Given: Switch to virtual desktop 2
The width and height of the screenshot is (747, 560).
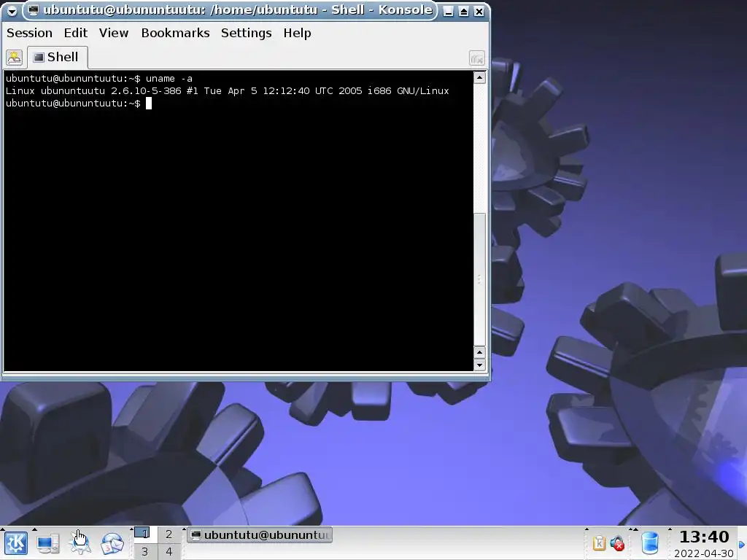Looking at the screenshot, I should pyautogui.click(x=169, y=534).
